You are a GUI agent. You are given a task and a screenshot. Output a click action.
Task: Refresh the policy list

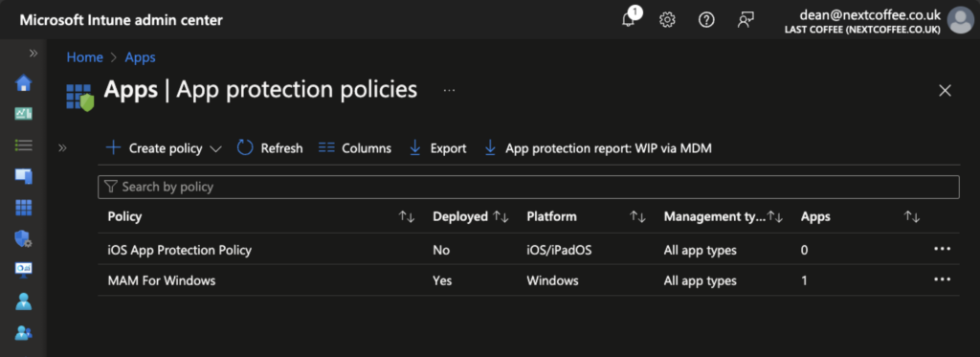(x=270, y=148)
